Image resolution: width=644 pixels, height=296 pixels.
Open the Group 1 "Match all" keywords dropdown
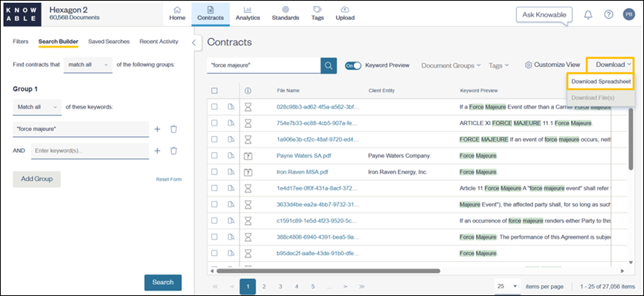[x=37, y=107]
